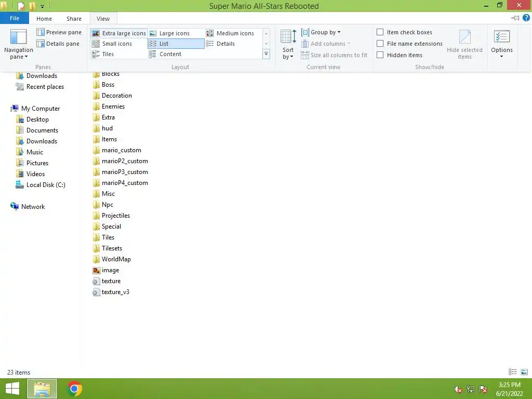Open Documents in navigation pane
The width and height of the screenshot is (532, 399).
pos(37,130)
